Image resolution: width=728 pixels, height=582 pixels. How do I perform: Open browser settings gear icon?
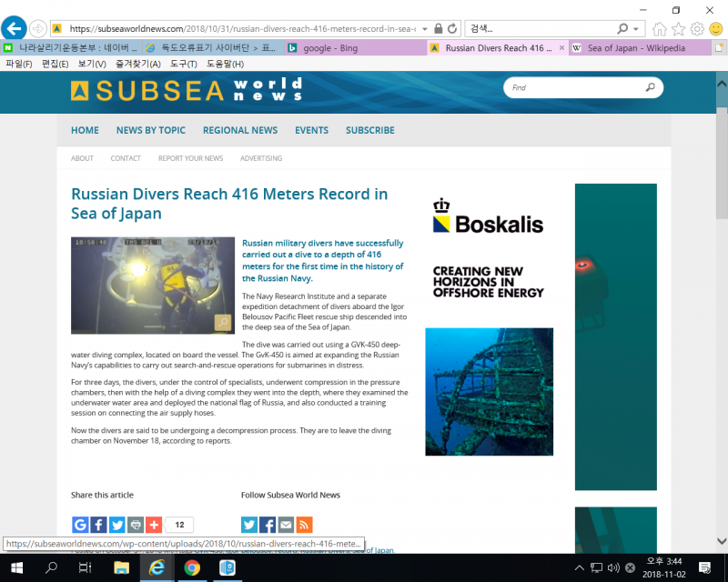click(697, 29)
